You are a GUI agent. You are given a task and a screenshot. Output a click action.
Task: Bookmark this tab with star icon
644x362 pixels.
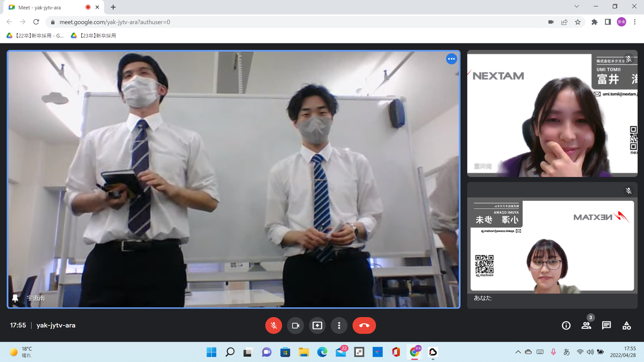tap(578, 22)
